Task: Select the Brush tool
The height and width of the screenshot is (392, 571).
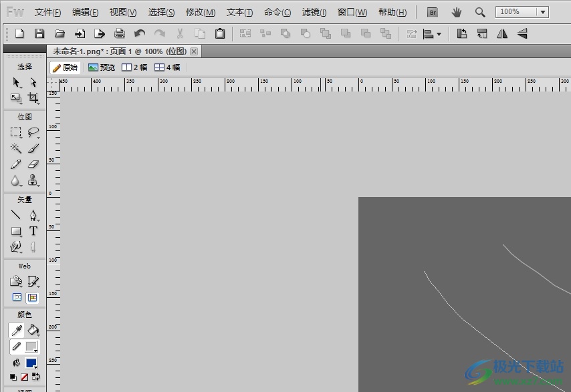Action: (x=33, y=148)
